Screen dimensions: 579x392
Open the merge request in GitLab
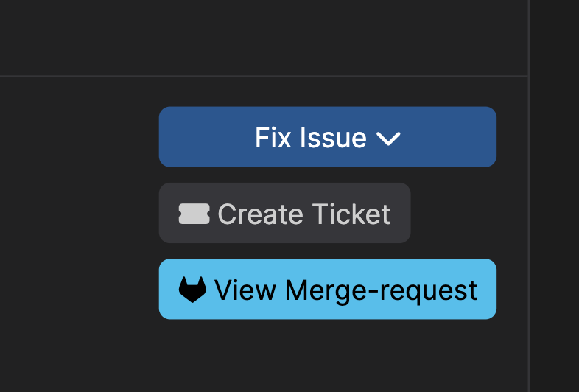[x=328, y=289]
